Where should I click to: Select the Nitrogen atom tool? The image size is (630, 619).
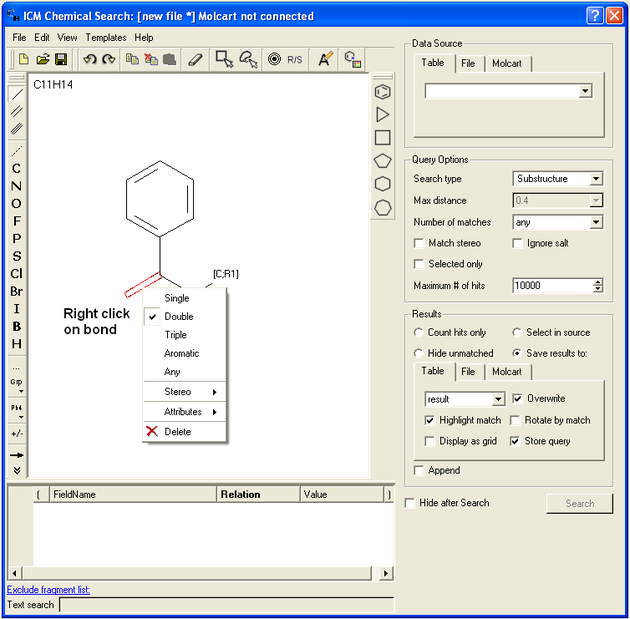(16, 186)
